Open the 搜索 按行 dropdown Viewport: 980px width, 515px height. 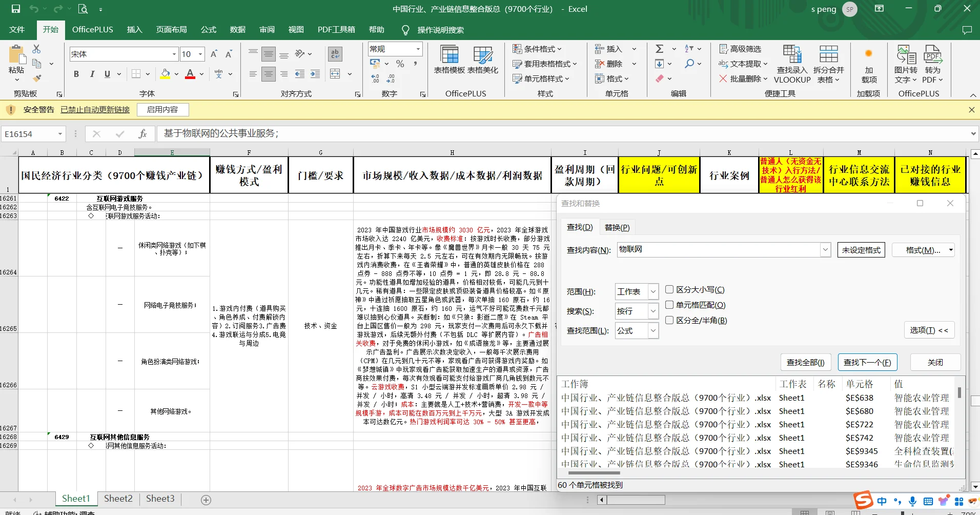point(653,311)
